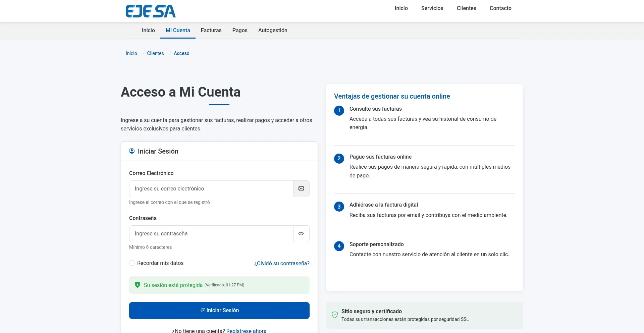Select Contacto in the top navigation

coord(500,8)
